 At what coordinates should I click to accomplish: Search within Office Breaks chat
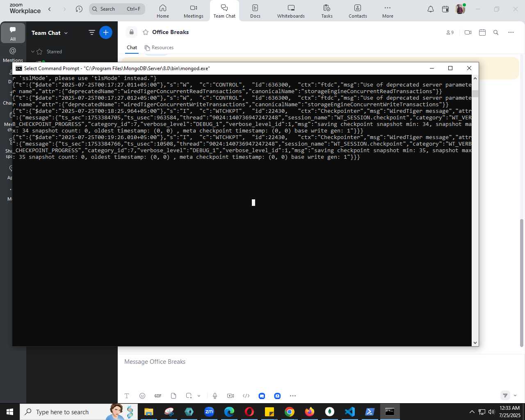(496, 32)
